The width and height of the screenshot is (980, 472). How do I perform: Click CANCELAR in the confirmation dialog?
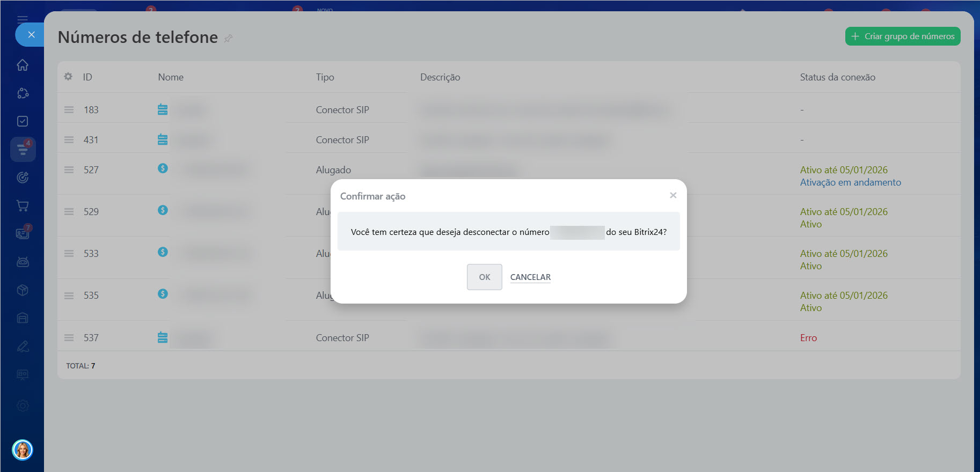pyautogui.click(x=530, y=277)
